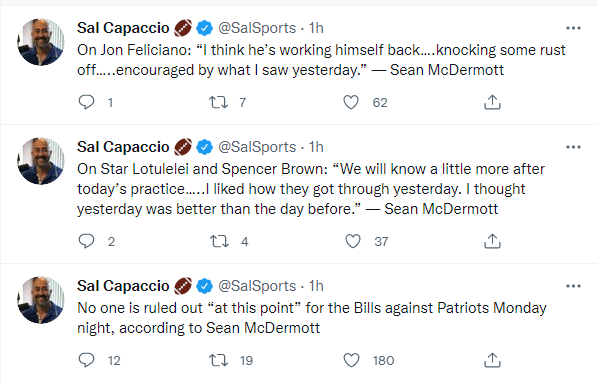The height and width of the screenshot is (382, 597).
Task: Reply to the Jon Feliciano tweet
Action: coord(86,102)
